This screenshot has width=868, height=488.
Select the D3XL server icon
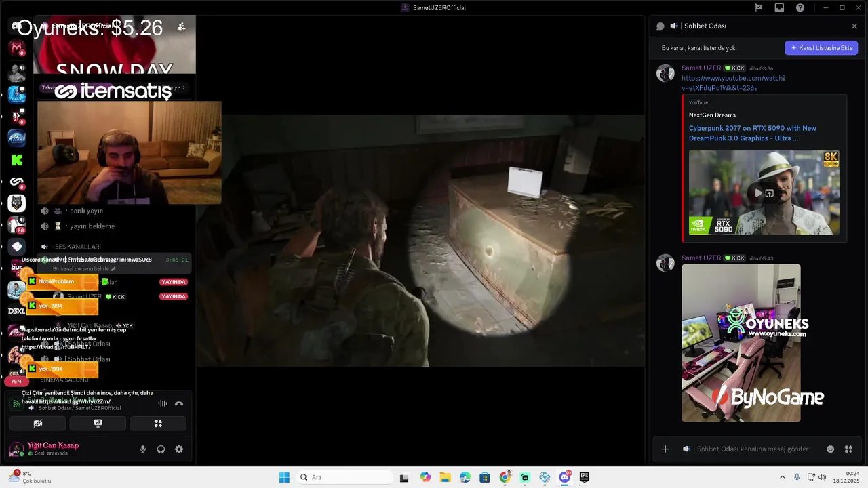click(x=16, y=311)
